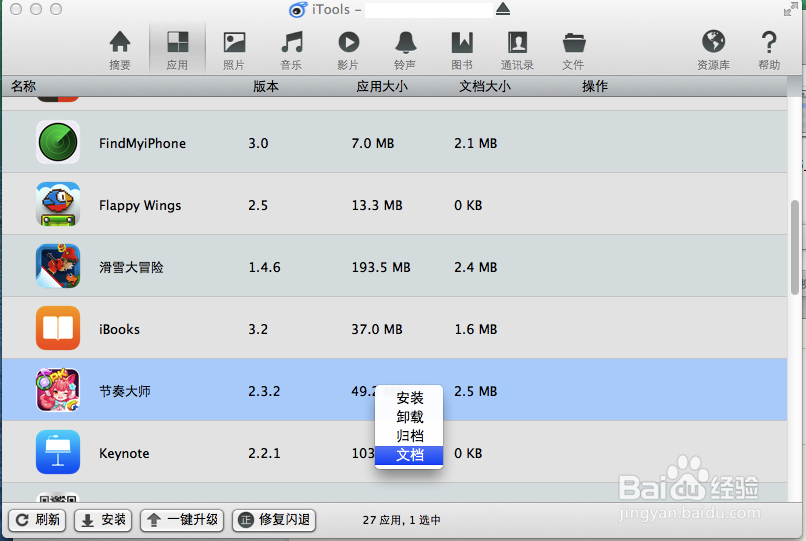The height and width of the screenshot is (541, 806).
Task: Select the 应用 apps toolbar icon
Action: [177, 50]
